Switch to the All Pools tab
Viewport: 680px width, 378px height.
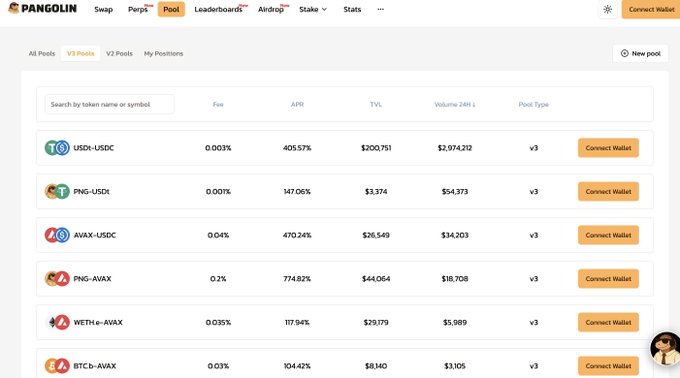pyautogui.click(x=42, y=53)
